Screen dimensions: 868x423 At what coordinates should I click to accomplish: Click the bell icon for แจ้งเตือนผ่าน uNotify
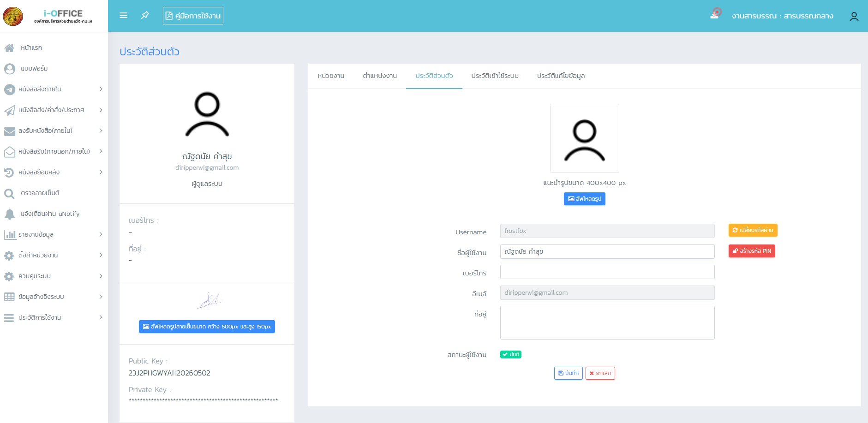[x=10, y=214]
